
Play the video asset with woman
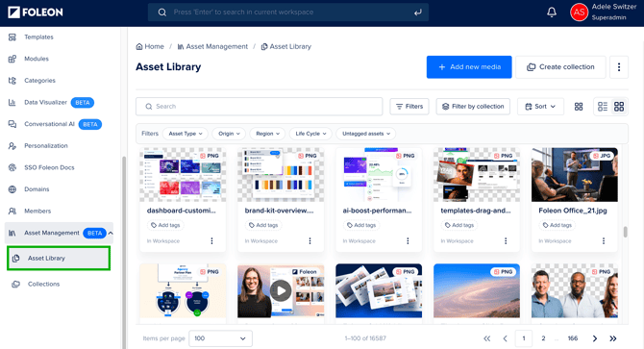[x=281, y=291]
